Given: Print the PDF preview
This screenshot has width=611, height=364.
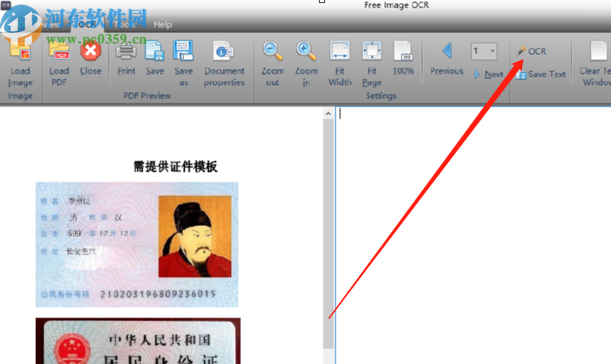Looking at the screenshot, I should coord(126,59).
